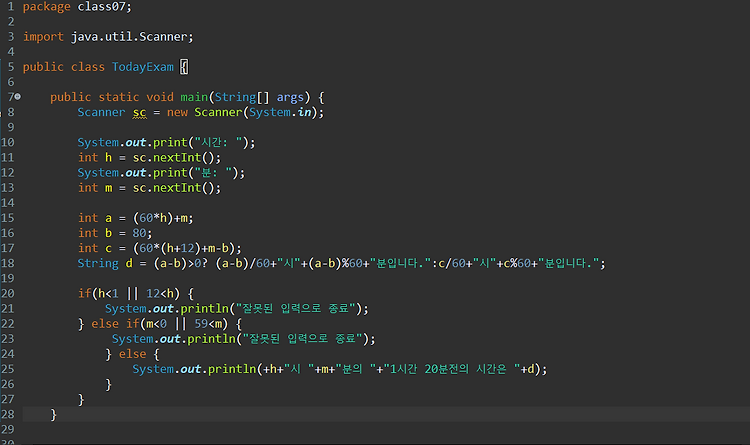This screenshot has height=445, width=750.
Task: Click line number 25 in the gutter
Action: coord(8,369)
